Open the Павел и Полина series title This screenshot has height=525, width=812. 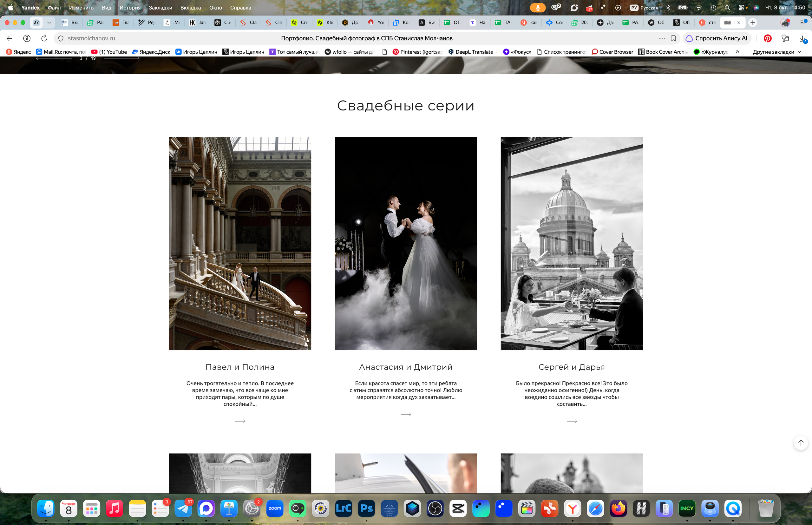(240, 367)
